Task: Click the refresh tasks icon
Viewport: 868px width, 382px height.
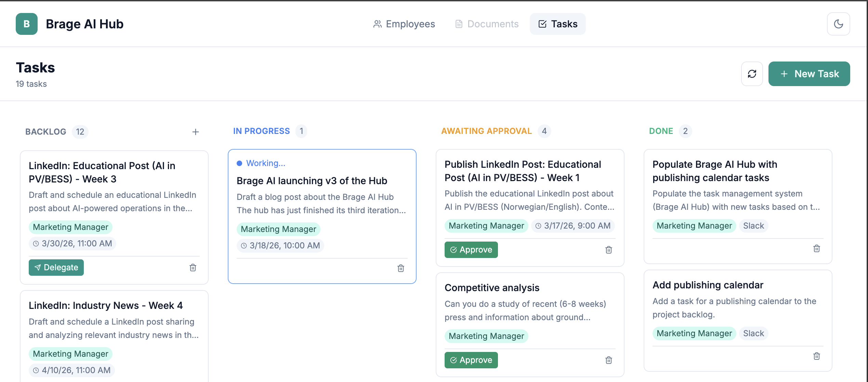Action: [752, 74]
